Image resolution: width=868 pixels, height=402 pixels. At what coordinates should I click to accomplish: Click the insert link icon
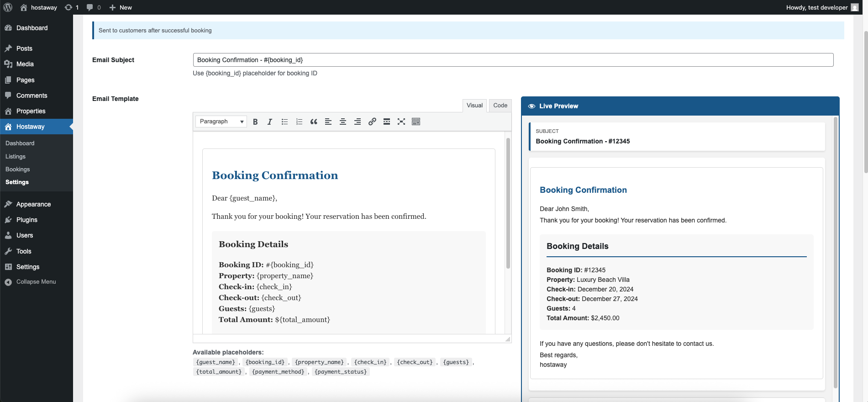pos(372,122)
